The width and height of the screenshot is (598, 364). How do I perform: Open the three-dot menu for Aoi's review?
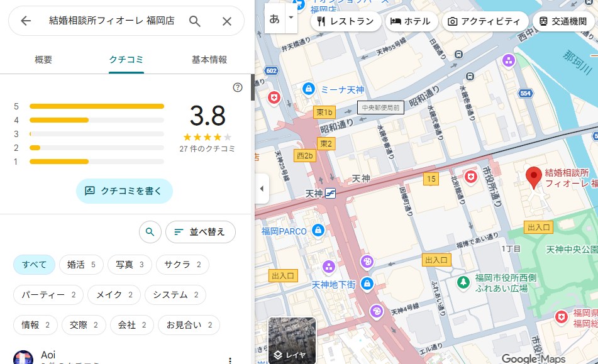230,360
